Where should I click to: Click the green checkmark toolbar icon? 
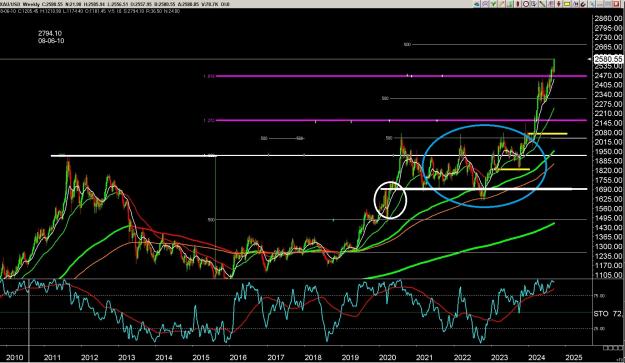[x=493, y=4]
